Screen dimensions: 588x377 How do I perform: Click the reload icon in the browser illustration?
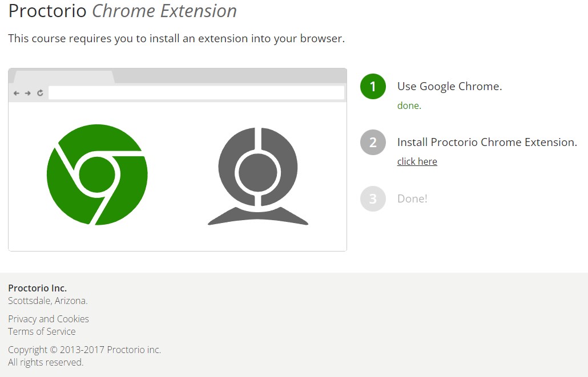coord(40,93)
